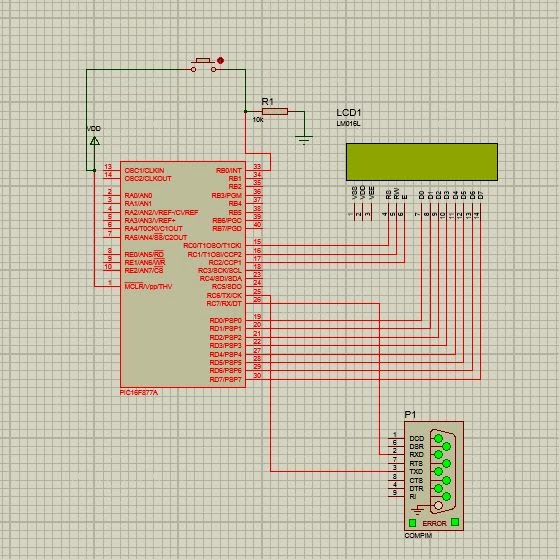559x559 pixels.
Task: Select the 10k resistor value label
Action: point(258,120)
